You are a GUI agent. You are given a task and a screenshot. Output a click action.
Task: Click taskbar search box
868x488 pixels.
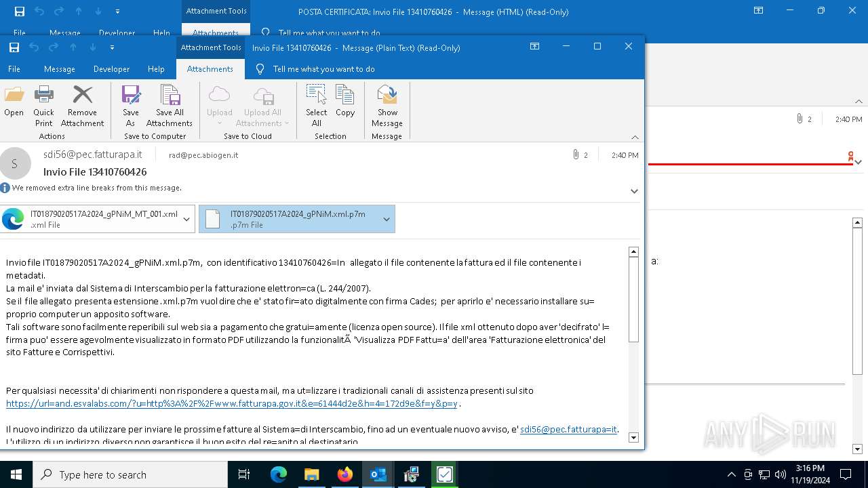pyautogui.click(x=130, y=474)
